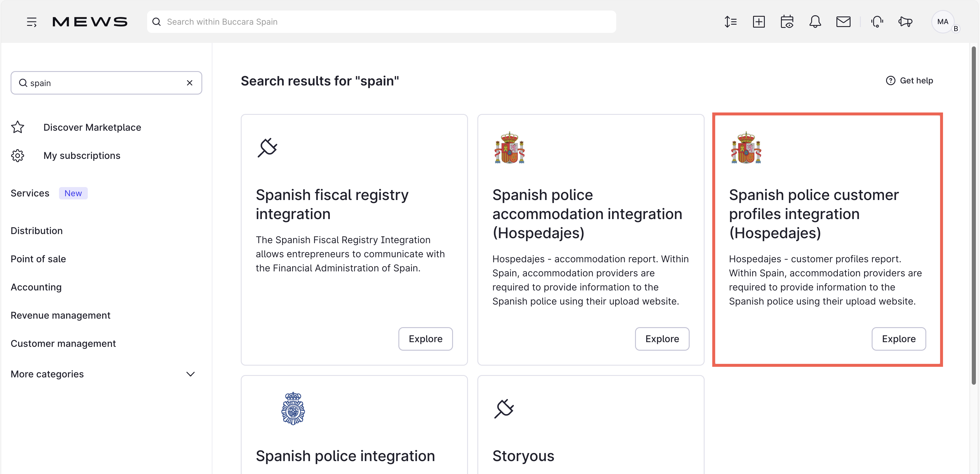Open the Spanish police integration title
The height and width of the screenshot is (474, 980).
click(x=345, y=456)
